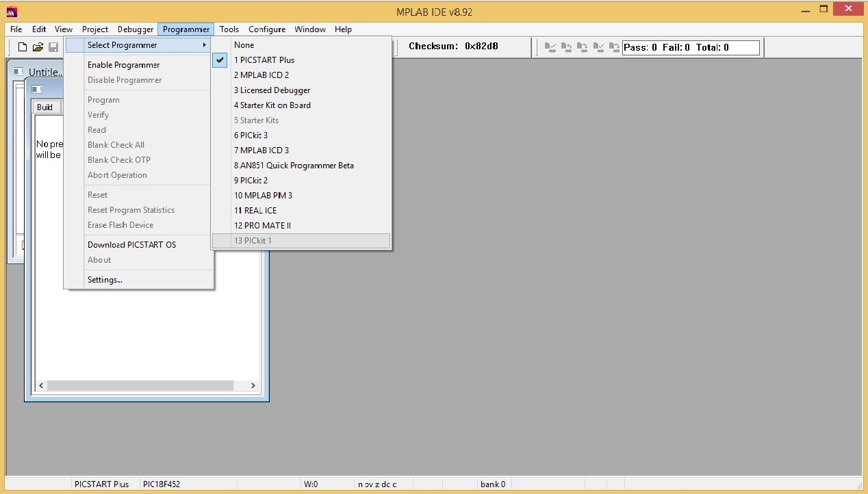Click Download PICSTART OS entry

(138, 245)
